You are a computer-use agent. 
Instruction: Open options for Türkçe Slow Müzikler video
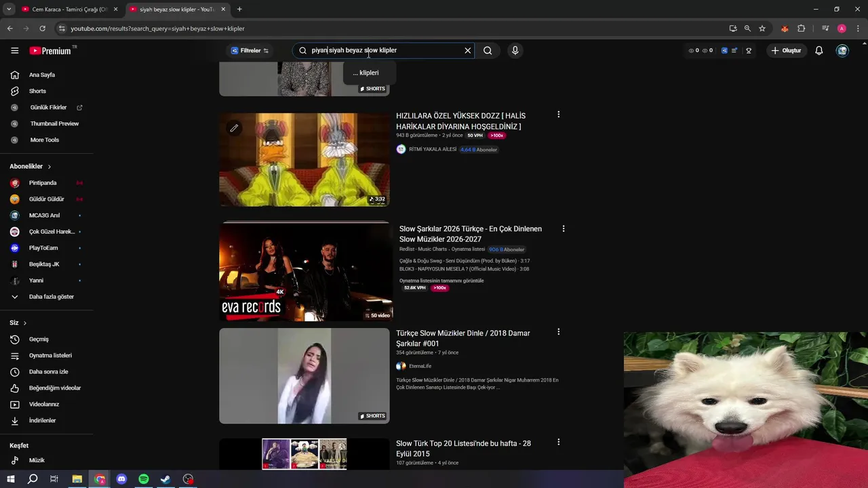(x=559, y=332)
